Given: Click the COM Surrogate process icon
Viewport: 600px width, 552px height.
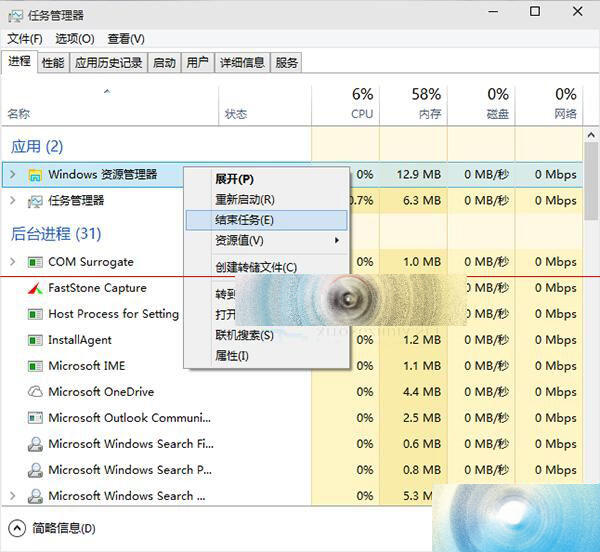Looking at the screenshot, I should click(x=35, y=262).
